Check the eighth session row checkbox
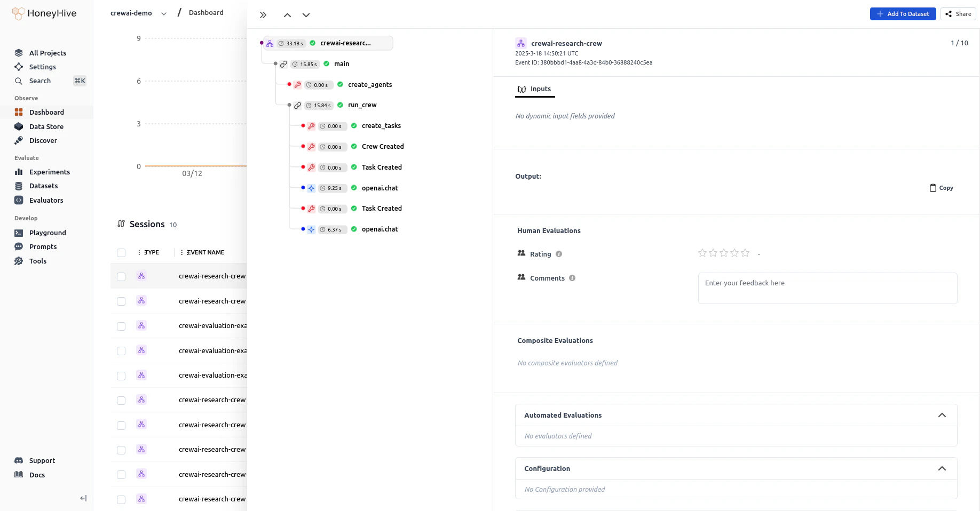The image size is (980, 511). (x=121, y=450)
